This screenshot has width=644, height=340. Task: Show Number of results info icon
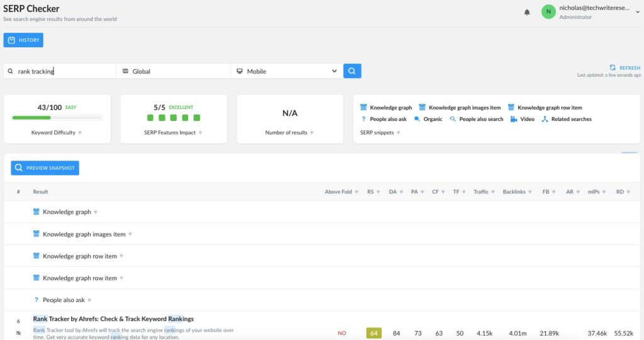coord(312,132)
